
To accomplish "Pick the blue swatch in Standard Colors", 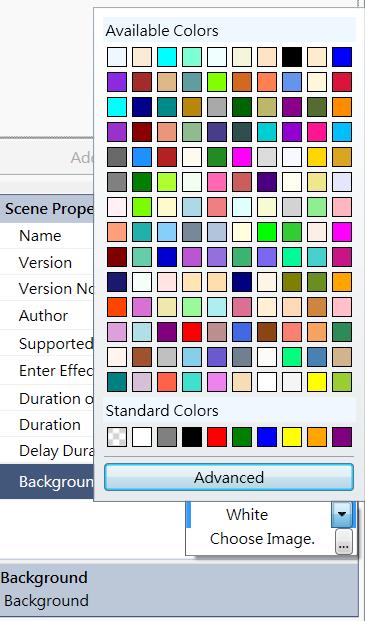I will 267,437.
